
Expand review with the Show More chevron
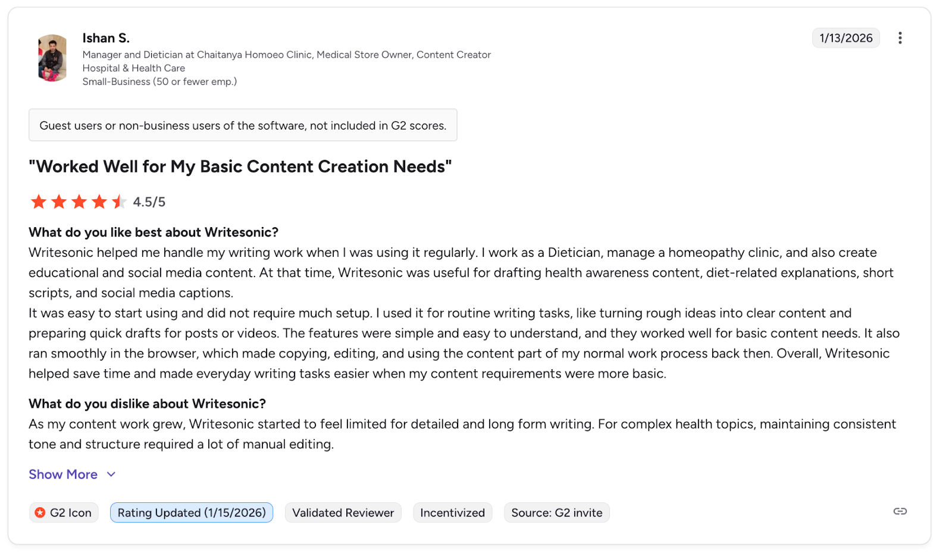coord(111,474)
